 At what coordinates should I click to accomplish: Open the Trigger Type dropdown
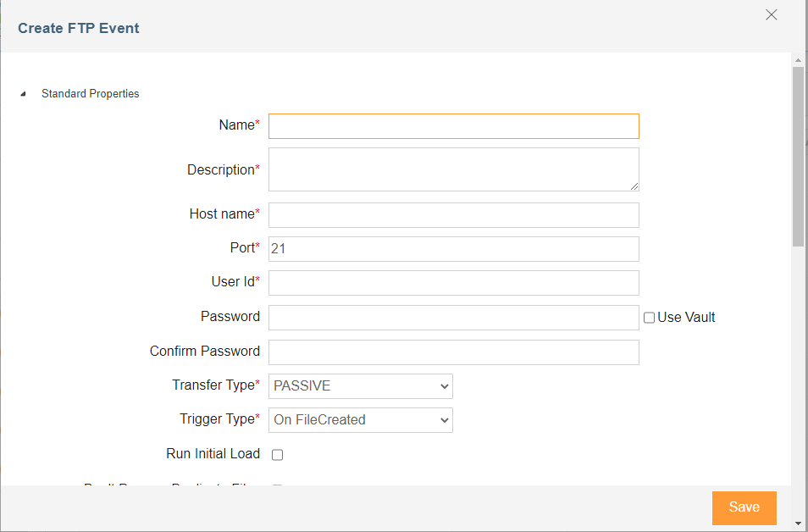pos(361,420)
